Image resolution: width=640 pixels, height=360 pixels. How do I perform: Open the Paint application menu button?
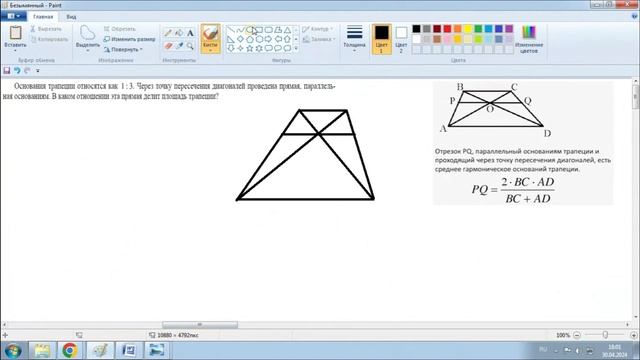click(13, 16)
